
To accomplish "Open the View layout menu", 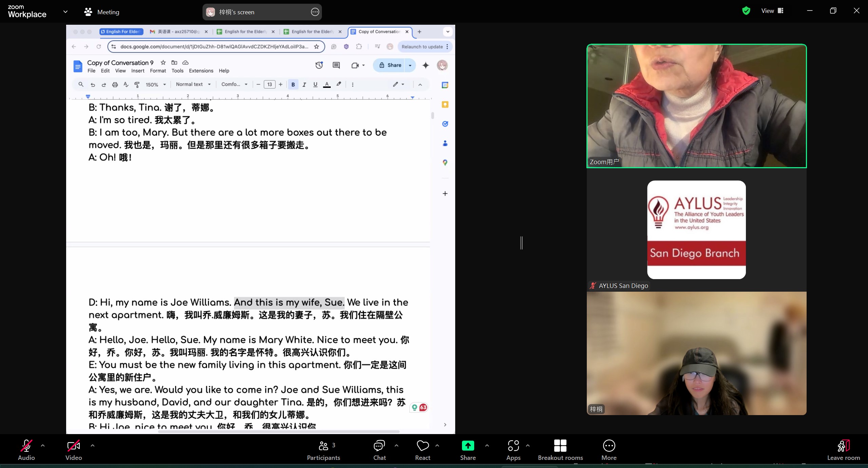I will pyautogui.click(x=772, y=11).
